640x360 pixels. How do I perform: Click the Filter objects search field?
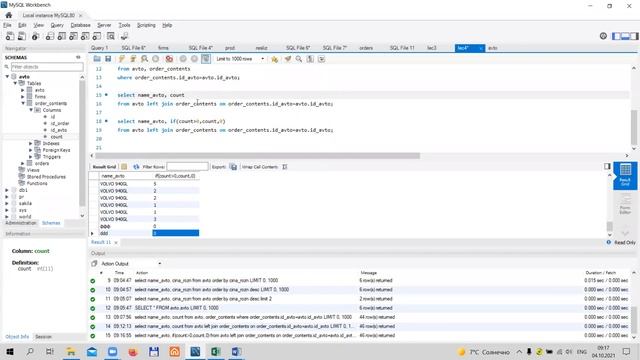point(47,67)
